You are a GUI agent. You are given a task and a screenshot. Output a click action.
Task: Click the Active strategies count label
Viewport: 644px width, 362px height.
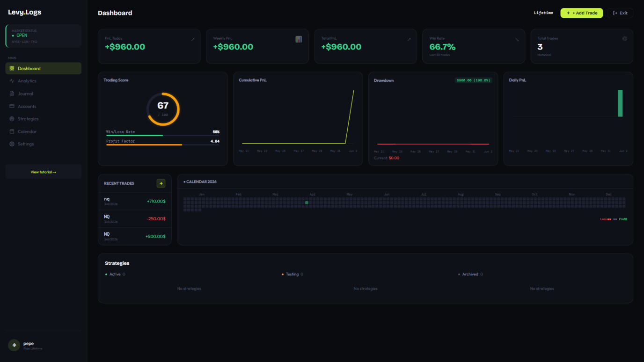click(x=115, y=274)
